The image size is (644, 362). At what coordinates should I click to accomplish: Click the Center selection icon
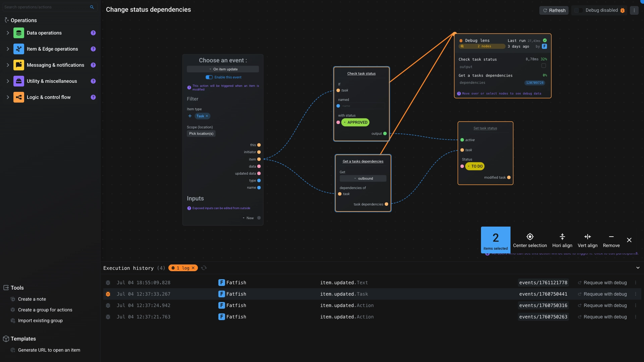(x=530, y=237)
